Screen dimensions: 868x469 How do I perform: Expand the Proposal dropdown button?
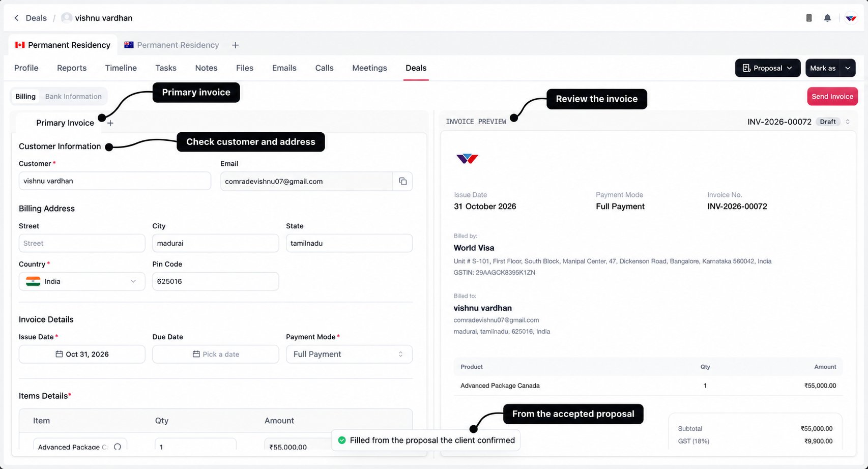pyautogui.click(x=767, y=68)
